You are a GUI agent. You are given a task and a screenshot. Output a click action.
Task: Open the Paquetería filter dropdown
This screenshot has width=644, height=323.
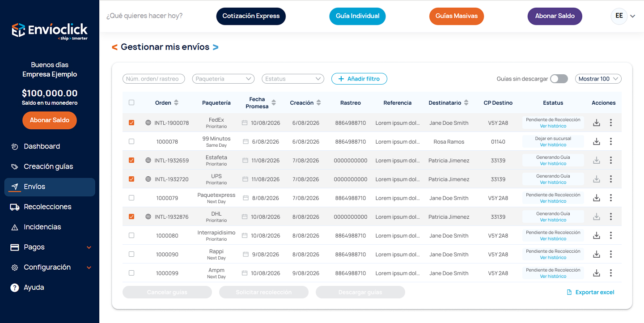(223, 79)
